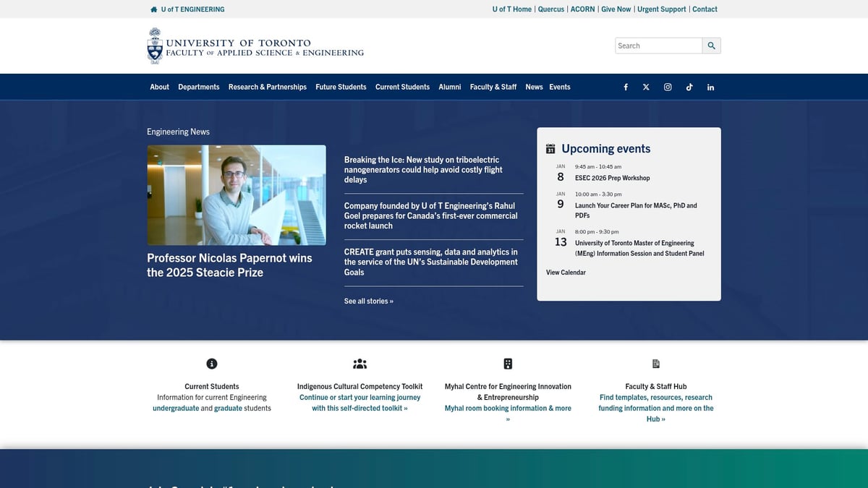This screenshot has height=488, width=868.
Task: Click the Professor Nicolas Papernot photo
Action: (237, 195)
